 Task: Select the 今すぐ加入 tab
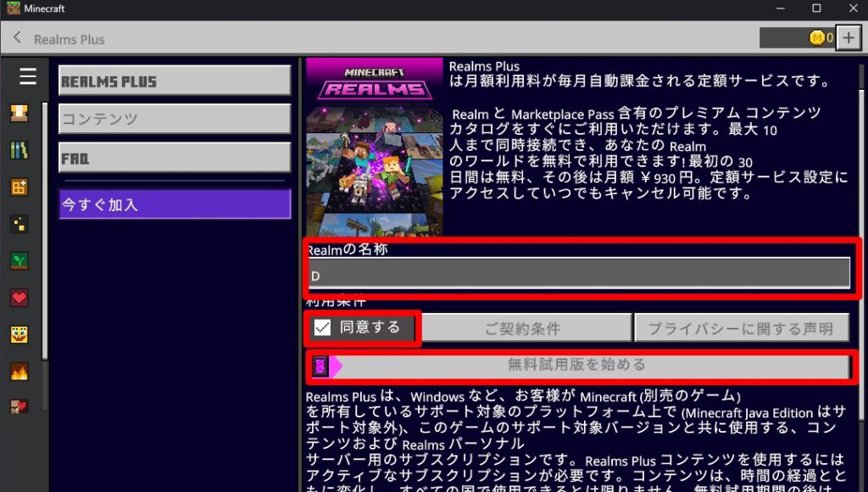tap(175, 204)
